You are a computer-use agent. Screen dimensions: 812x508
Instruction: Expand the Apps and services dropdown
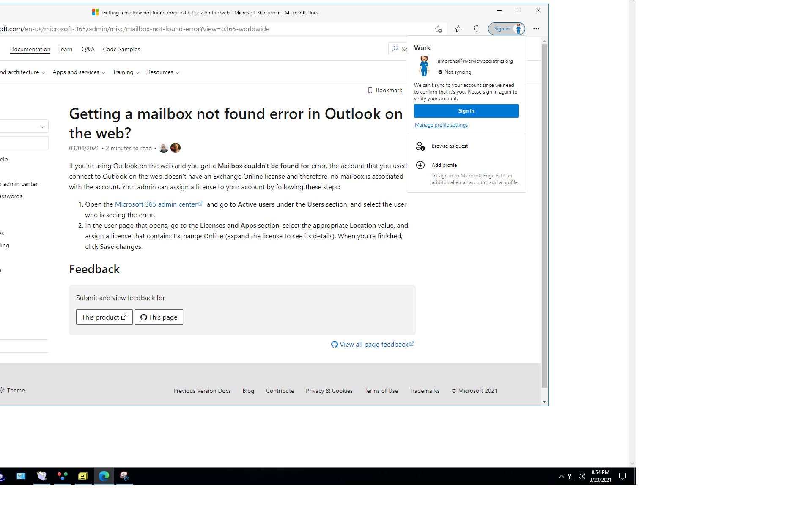click(79, 72)
